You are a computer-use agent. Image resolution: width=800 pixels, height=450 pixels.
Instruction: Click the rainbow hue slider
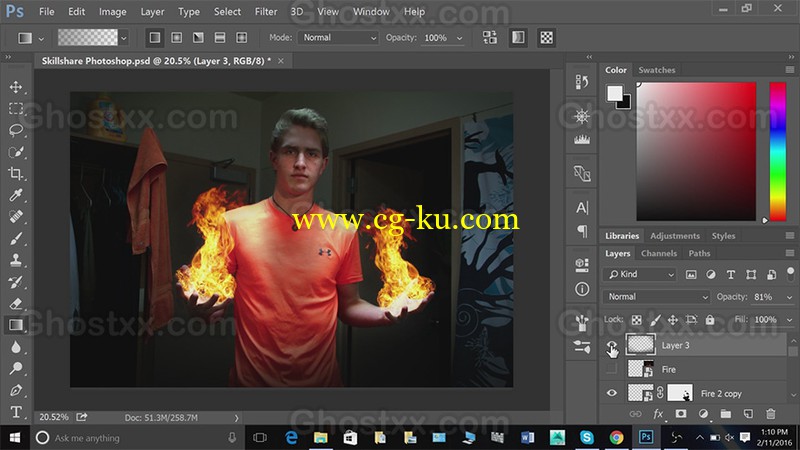(778, 151)
